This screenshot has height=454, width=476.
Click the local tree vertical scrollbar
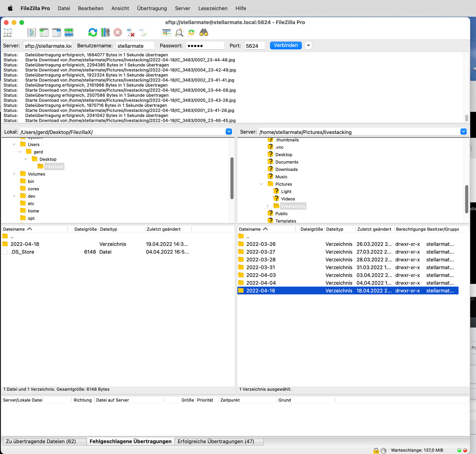click(x=232, y=178)
